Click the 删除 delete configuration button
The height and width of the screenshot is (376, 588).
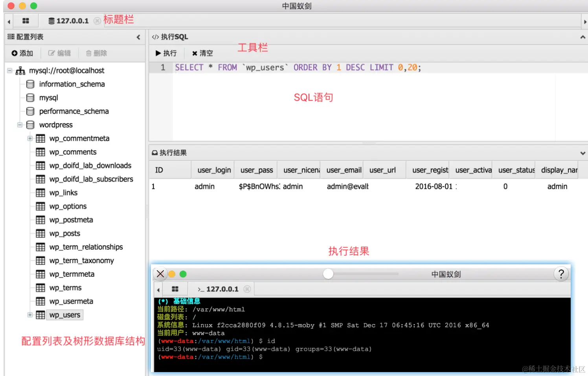point(96,53)
